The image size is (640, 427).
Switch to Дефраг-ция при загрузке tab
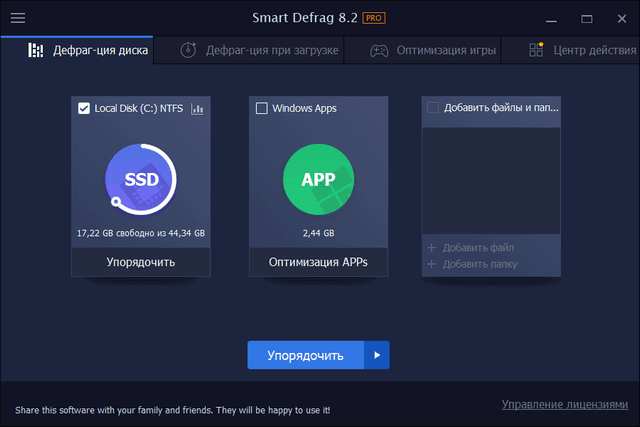[x=272, y=50]
